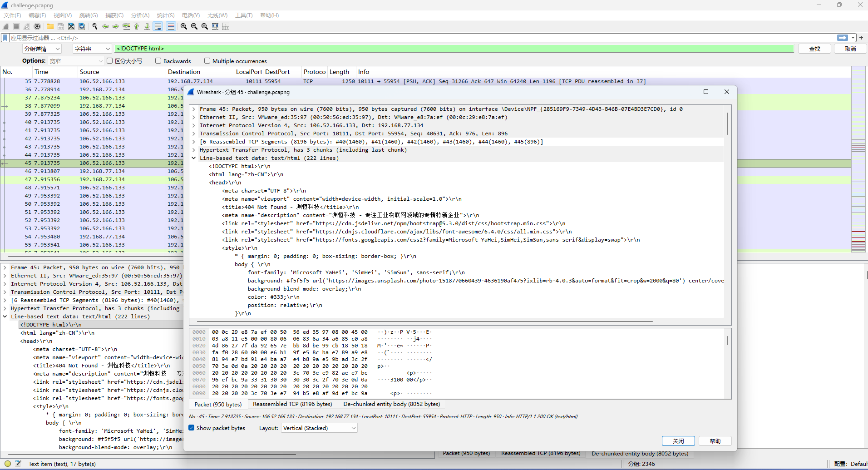Go back to previous packet arrow
The height and width of the screenshot is (470, 868).
[x=105, y=26]
